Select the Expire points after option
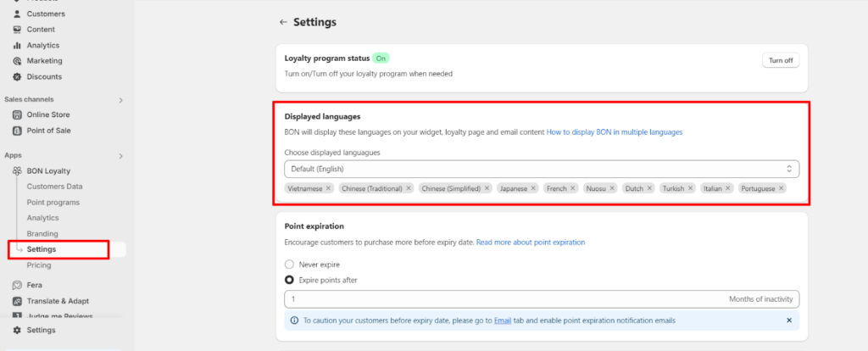Viewport: 868px width, 351px height. 289,280
